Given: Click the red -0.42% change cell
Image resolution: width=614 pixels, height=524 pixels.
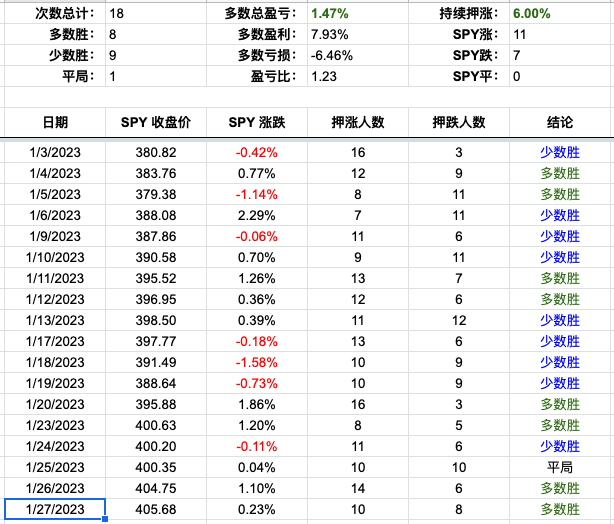Looking at the screenshot, I should click(x=257, y=152).
